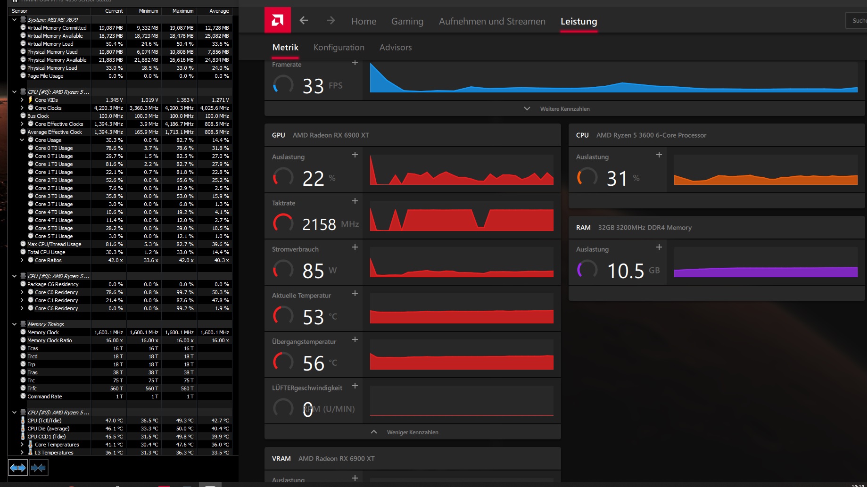Image resolution: width=868 pixels, height=487 pixels.
Task: Click the AMD logo in Radeon Software
Action: coord(277,20)
